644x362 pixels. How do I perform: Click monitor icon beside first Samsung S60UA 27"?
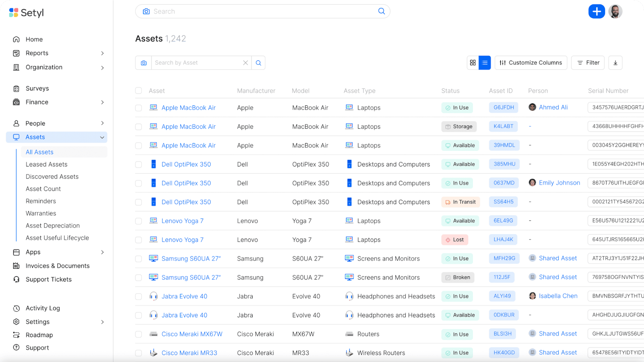click(x=153, y=258)
